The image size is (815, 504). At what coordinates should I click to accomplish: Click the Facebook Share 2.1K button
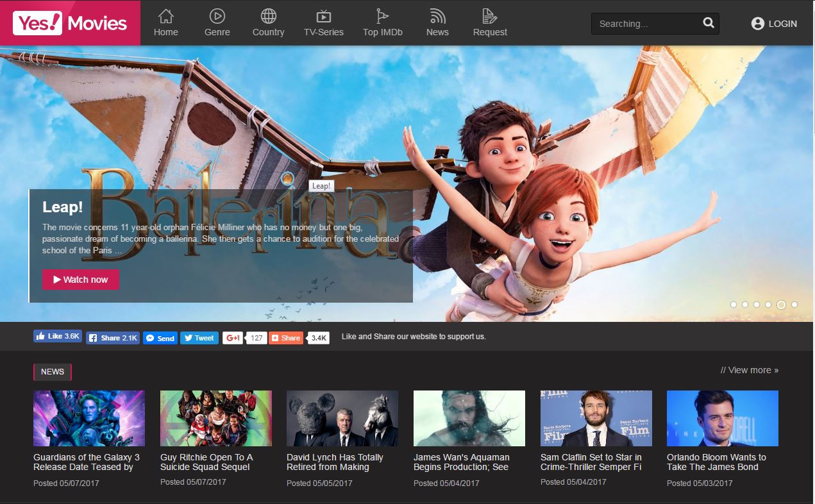pyautogui.click(x=112, y=337)
